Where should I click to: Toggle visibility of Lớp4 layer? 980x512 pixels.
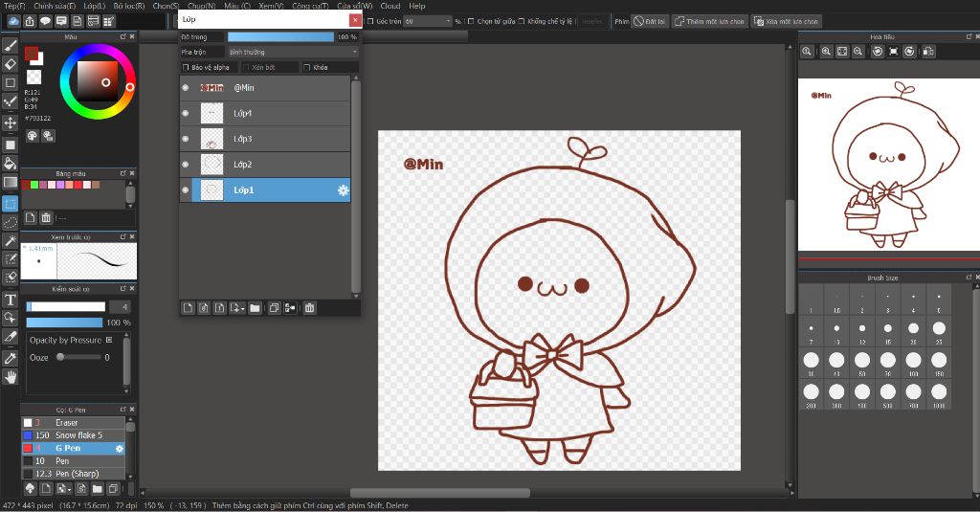(186, 113)
